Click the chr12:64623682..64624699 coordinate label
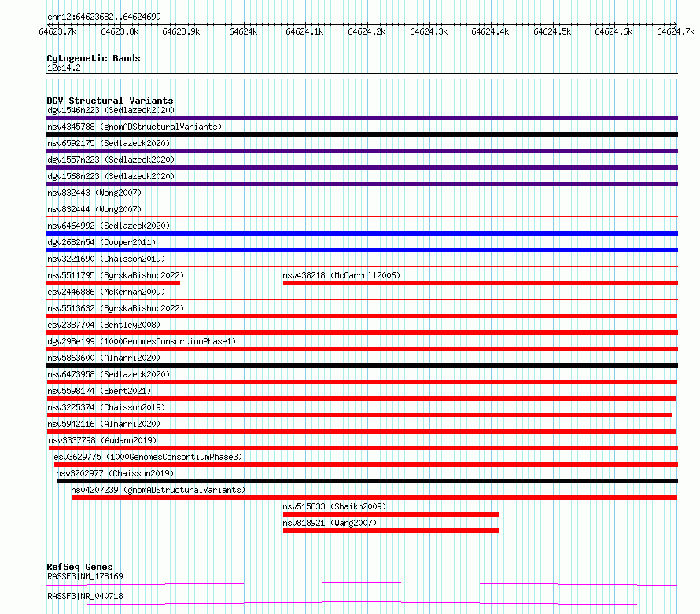This screenshot has width=700, height=614. point(104,17)
